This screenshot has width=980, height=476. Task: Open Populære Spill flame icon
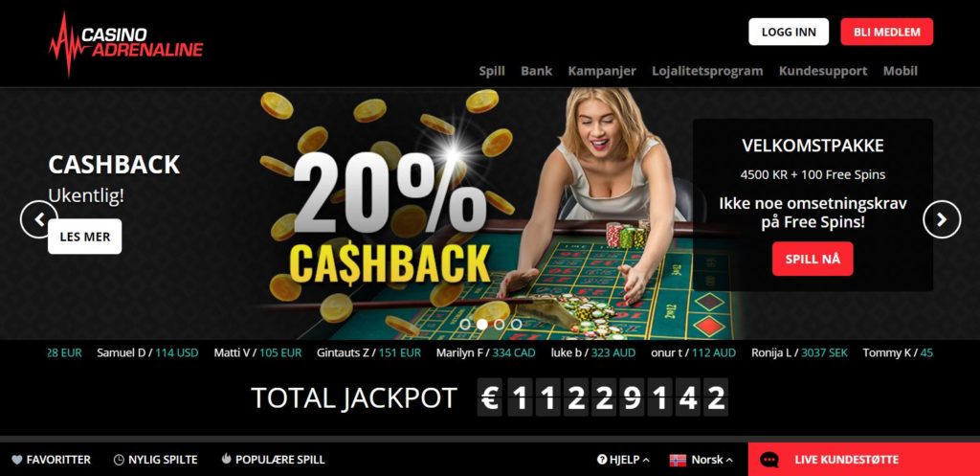click(x=226, y=459)
